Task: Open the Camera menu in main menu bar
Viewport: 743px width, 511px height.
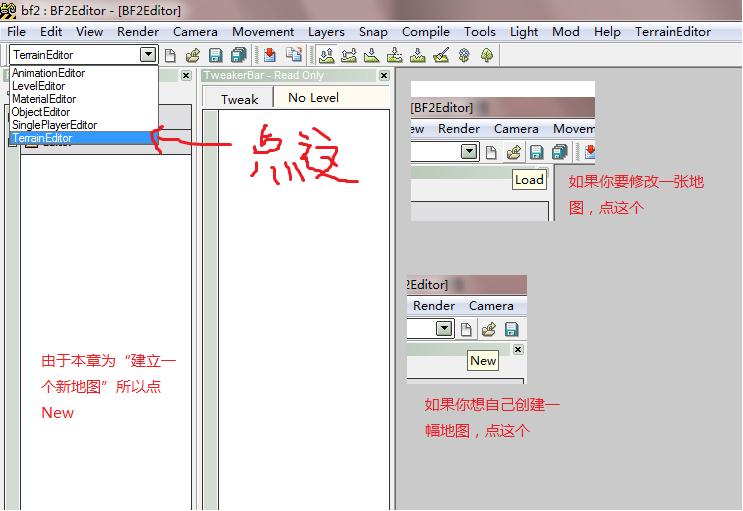Action: tap(195, 32)
